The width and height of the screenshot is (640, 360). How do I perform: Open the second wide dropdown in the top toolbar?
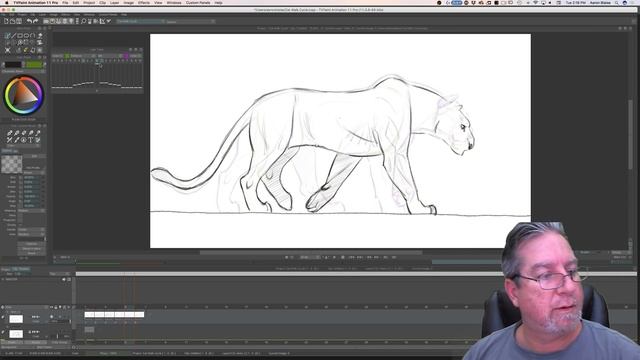pos(190,21)
